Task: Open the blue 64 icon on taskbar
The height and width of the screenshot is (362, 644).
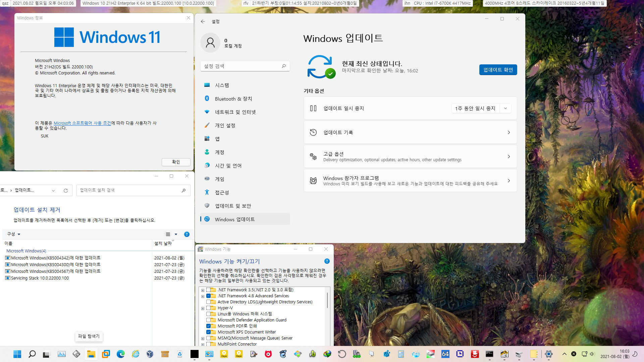Action: [x=445, y=354]
